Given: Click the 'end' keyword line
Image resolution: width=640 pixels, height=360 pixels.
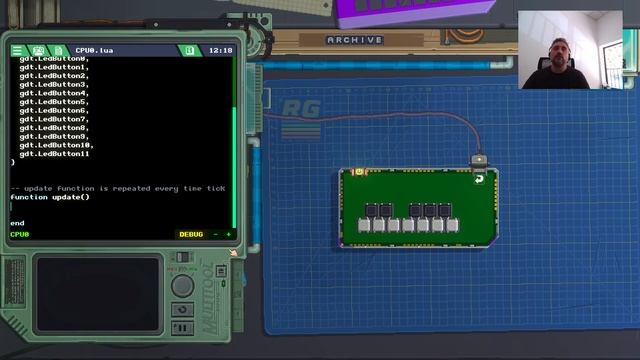Looking at the screenshot, I should point(17,223).
